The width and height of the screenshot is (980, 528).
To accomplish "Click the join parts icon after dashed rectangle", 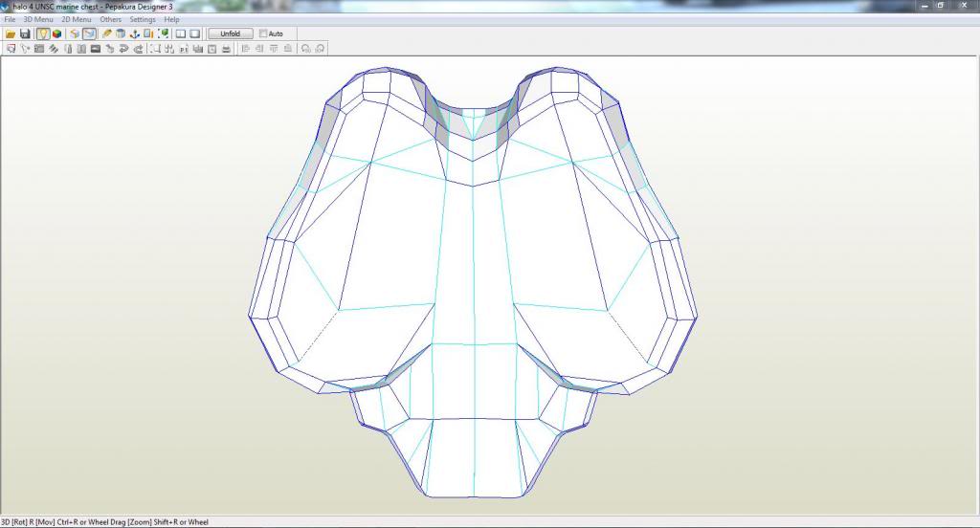I will (169, 49).
